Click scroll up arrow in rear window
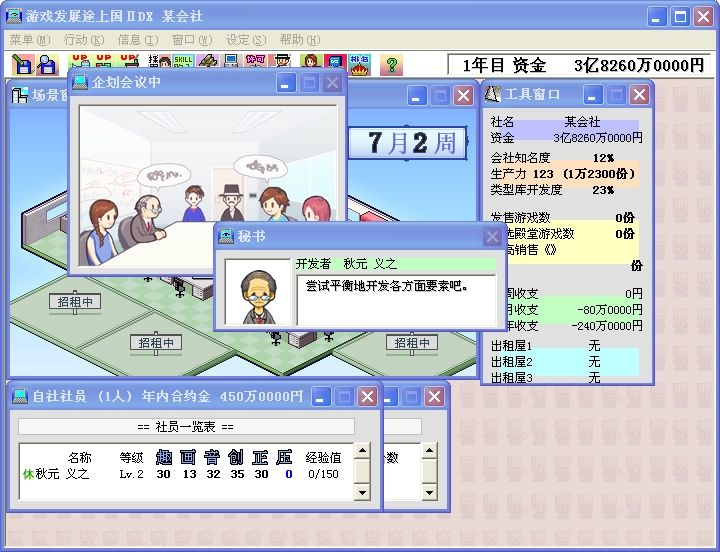 click(x=429, y=451)
